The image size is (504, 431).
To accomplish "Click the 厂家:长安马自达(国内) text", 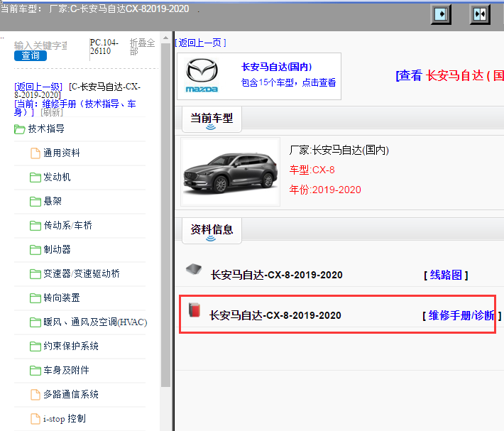I will (x=339, y=150).
